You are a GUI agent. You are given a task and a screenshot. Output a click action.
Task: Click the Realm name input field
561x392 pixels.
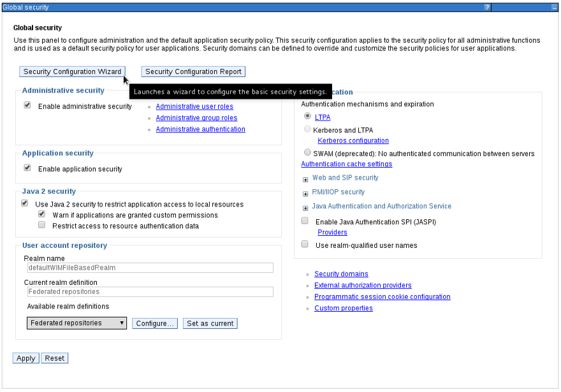150,268
